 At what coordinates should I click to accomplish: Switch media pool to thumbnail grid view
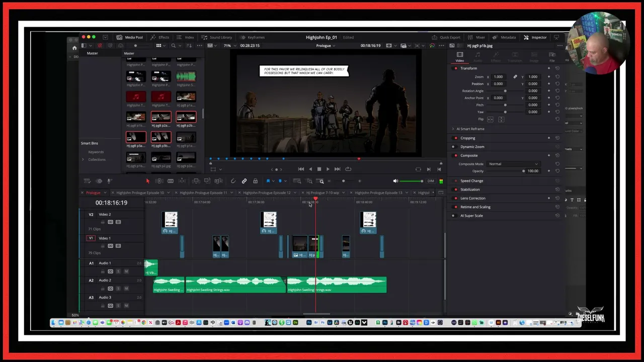point(158,46)
